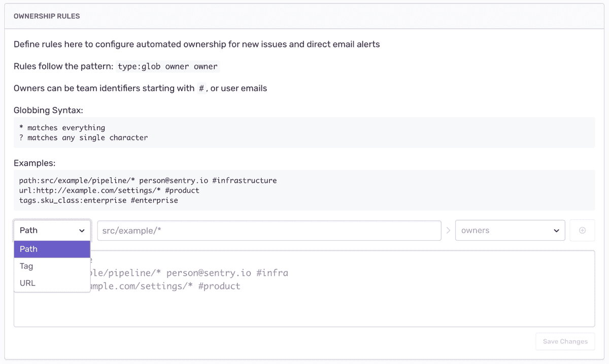Screen dimensions: 609x364
Task: Click the Globbing Syntax: label
Action: pyautogui.click(x=48, y=110)
